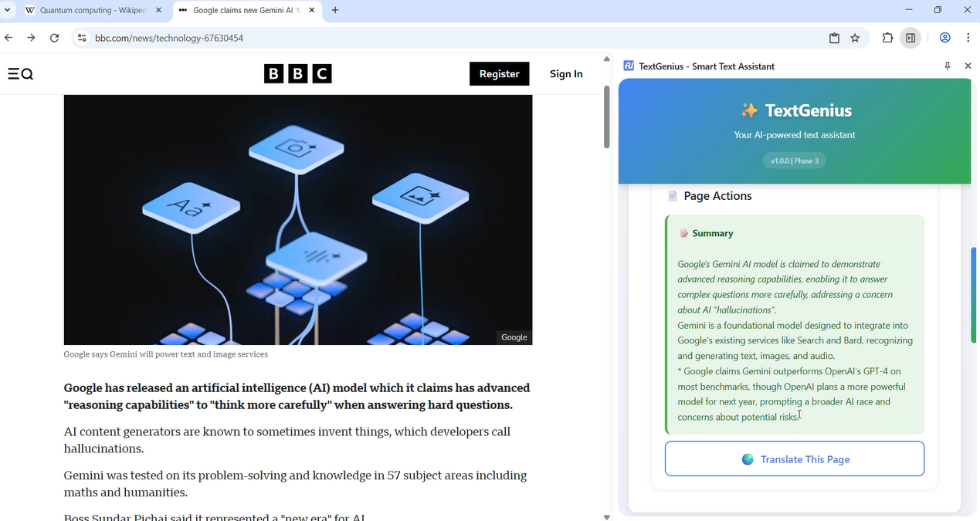Click the Gemini article image
980x521 pixels.
(x=298, y=220)
